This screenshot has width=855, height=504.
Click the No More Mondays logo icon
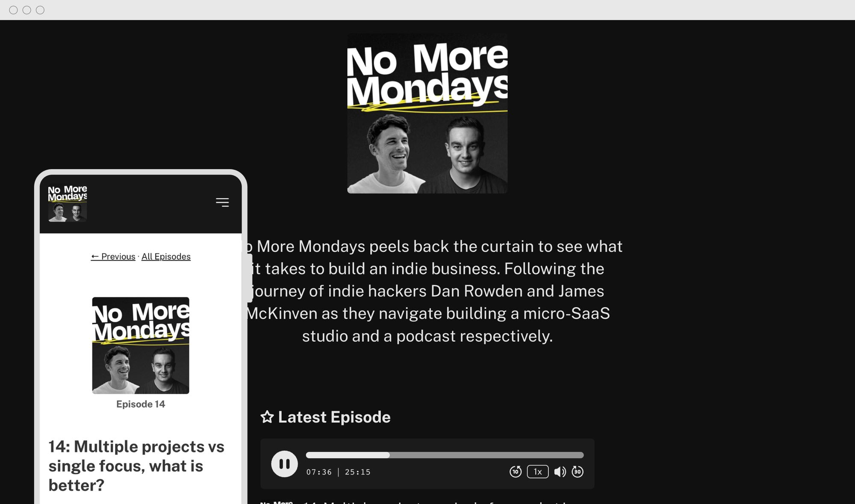tap(67, 203)
